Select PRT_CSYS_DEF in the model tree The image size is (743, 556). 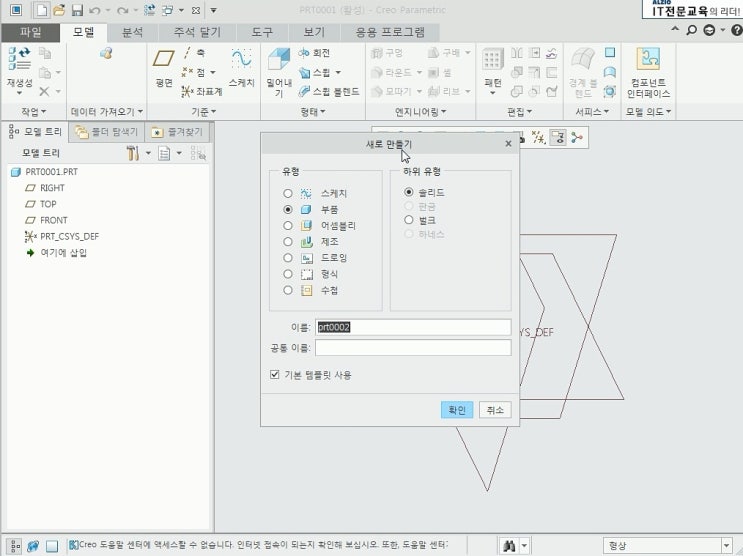tap(69, 236)
